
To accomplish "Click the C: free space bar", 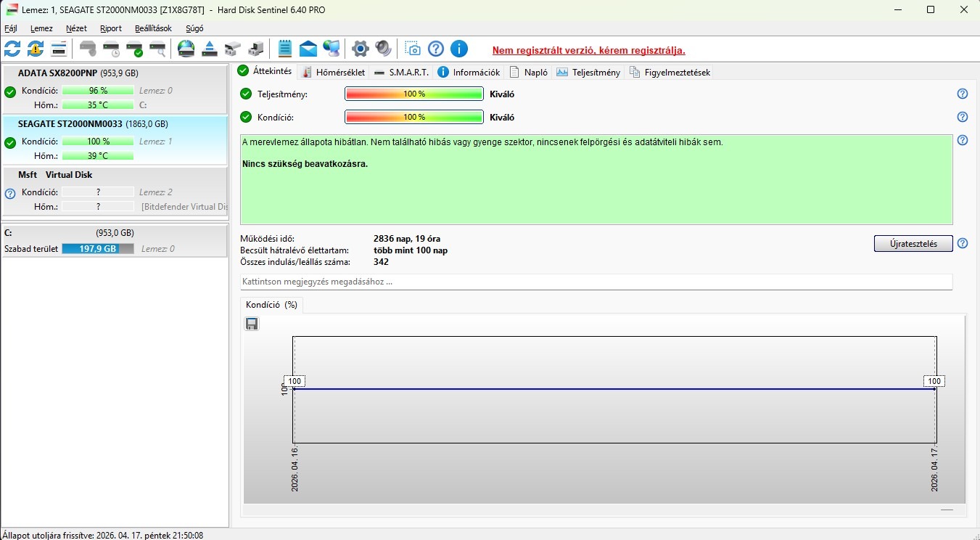I will point(98,248).
